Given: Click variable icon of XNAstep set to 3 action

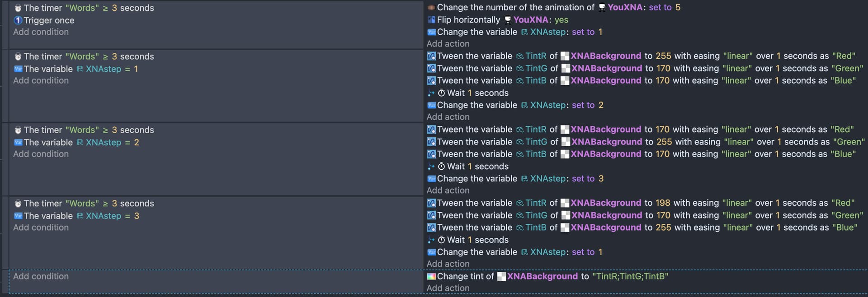Looking at the screenshot, I should click(431, 179).
